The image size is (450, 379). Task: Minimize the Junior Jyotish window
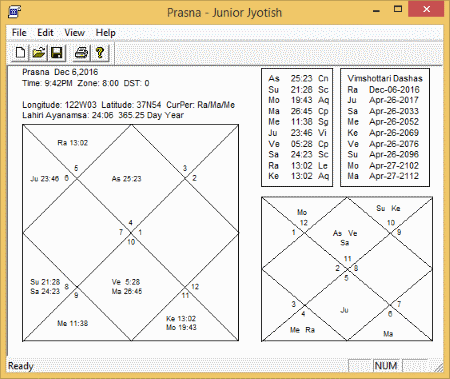point(376,10)
